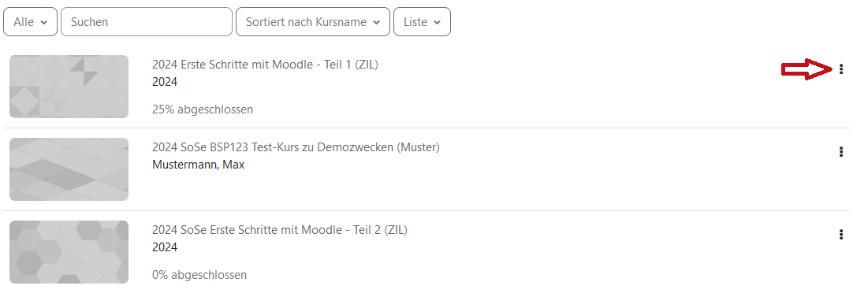This screenshot has width=868, height=293.
Task: Click category label 2024 under Teil 2 course
Action: coord(165,247)
